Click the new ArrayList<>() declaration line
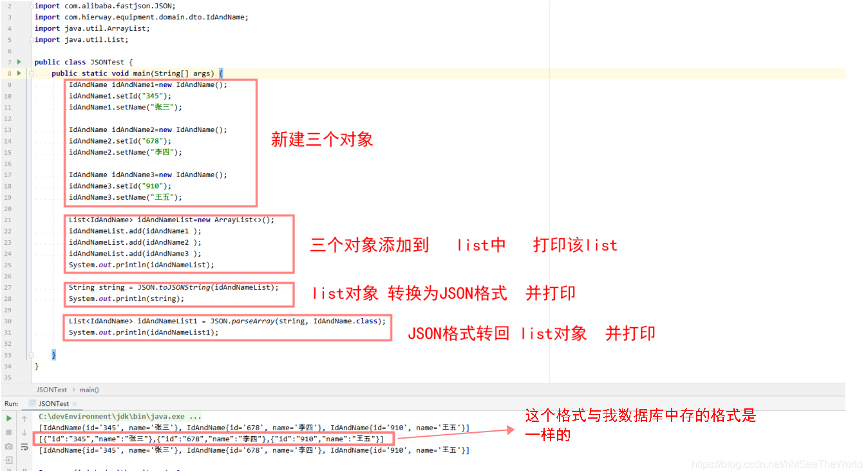This screenshot has height=476, width=868. 171,220
